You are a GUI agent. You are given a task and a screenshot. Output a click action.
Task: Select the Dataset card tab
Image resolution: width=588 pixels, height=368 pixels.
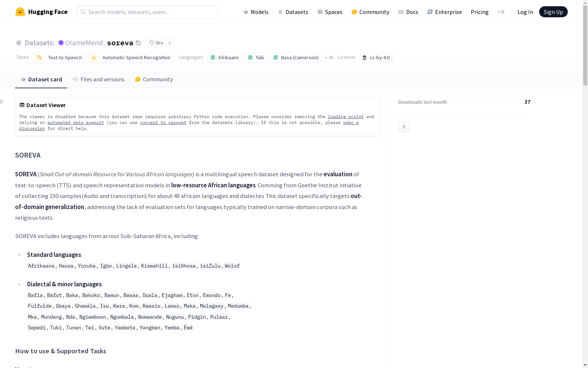click(x=41, y=79)
